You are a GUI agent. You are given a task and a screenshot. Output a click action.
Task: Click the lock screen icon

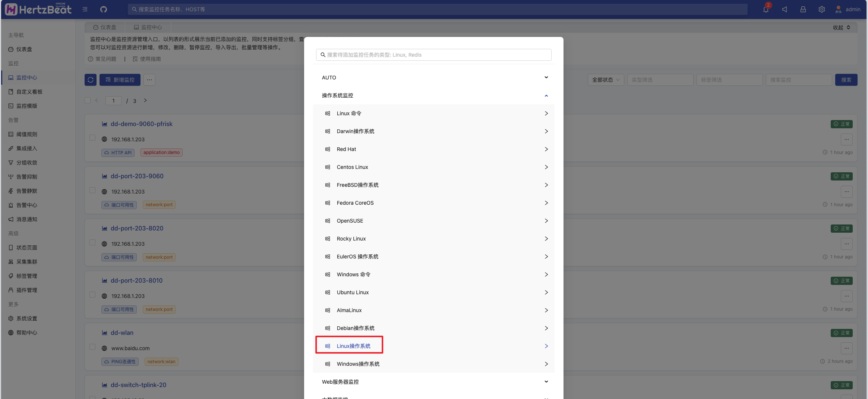click(803, 9)
